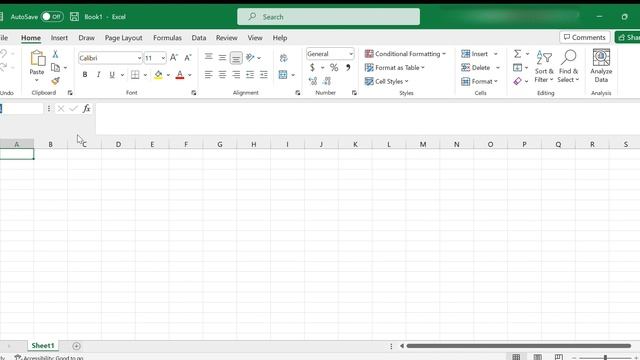This screenshot has width=640, height=360.
Task: Open the General number format dropdown
Action: (351, 54)
